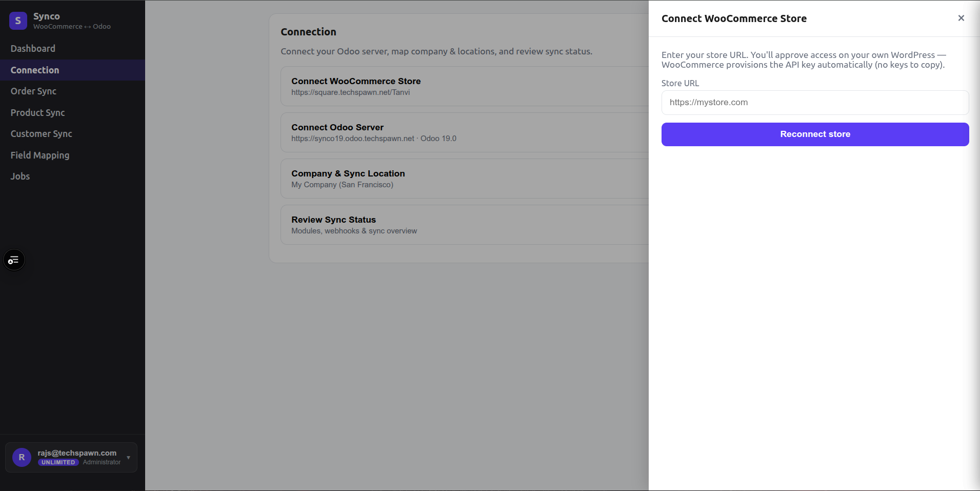Click the Synco logo icon
The image size is (980, 491).
tap(18, 21)
